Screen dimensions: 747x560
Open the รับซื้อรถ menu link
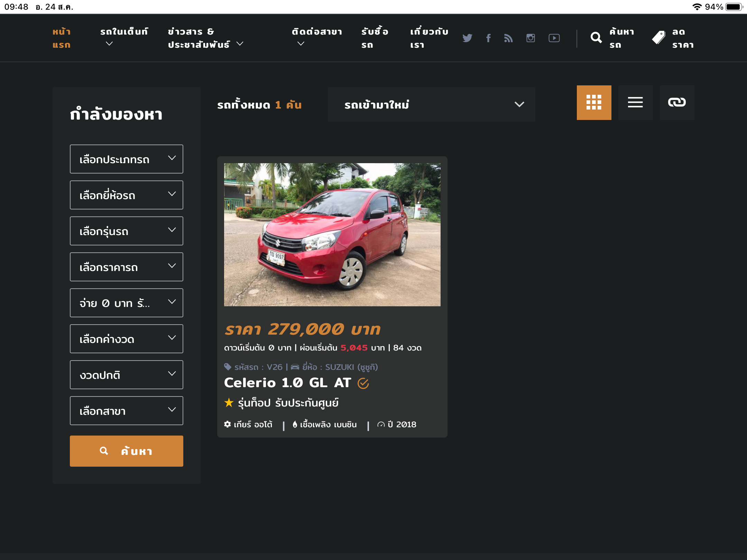(375, 38)
